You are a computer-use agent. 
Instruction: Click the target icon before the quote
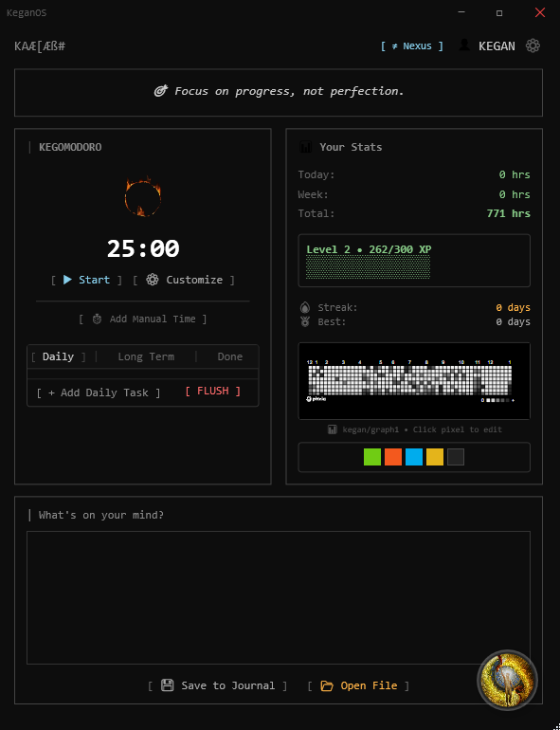pos(160,91)
